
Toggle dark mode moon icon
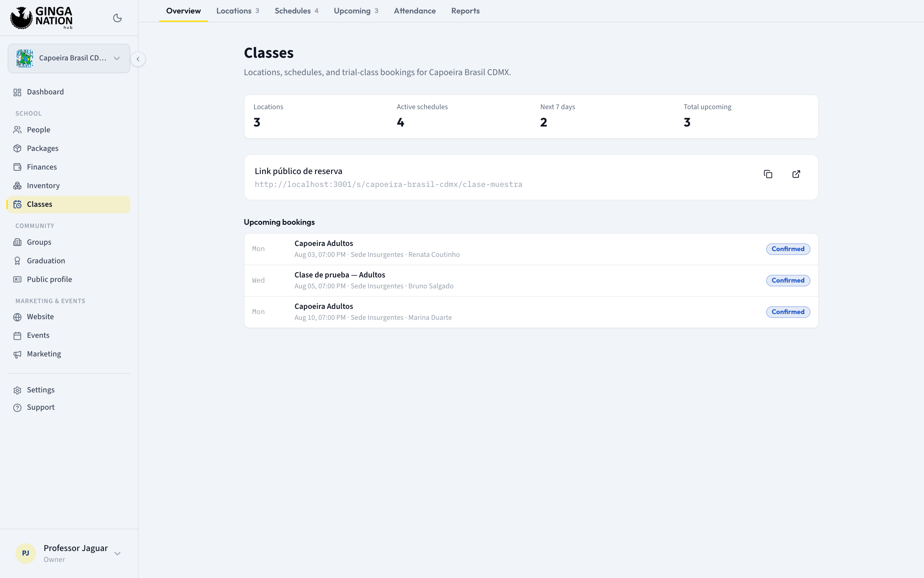pos(117,18)
